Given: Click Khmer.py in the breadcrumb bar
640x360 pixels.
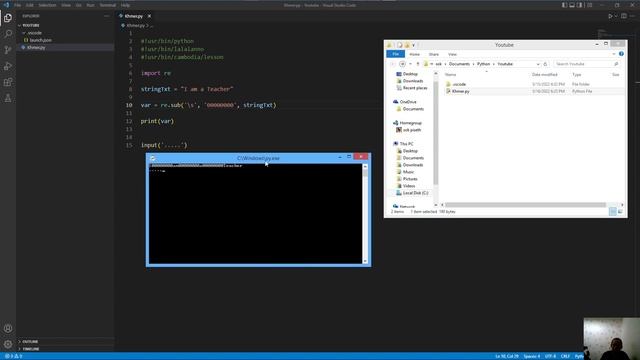Looking at the screenshot, I should click(135, 26).
